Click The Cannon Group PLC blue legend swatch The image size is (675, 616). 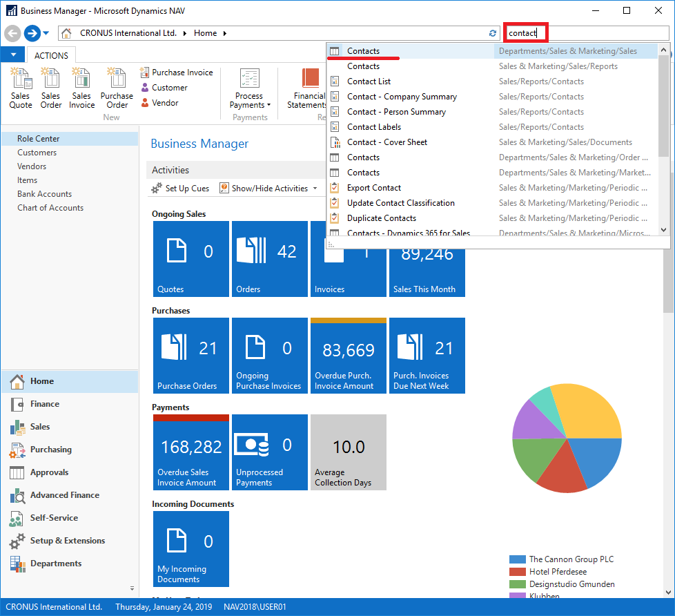pyautogui.click(x=518, y=559)
